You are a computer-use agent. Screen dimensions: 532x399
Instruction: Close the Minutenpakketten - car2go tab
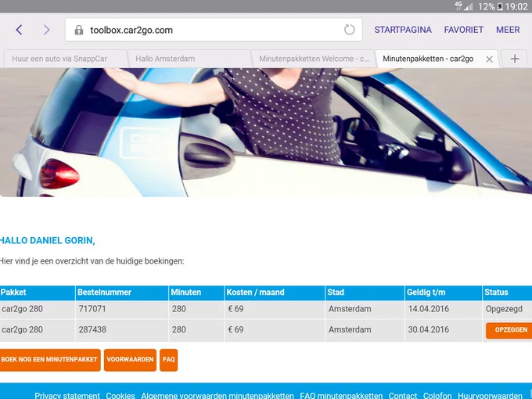click(x=489, y=59)
